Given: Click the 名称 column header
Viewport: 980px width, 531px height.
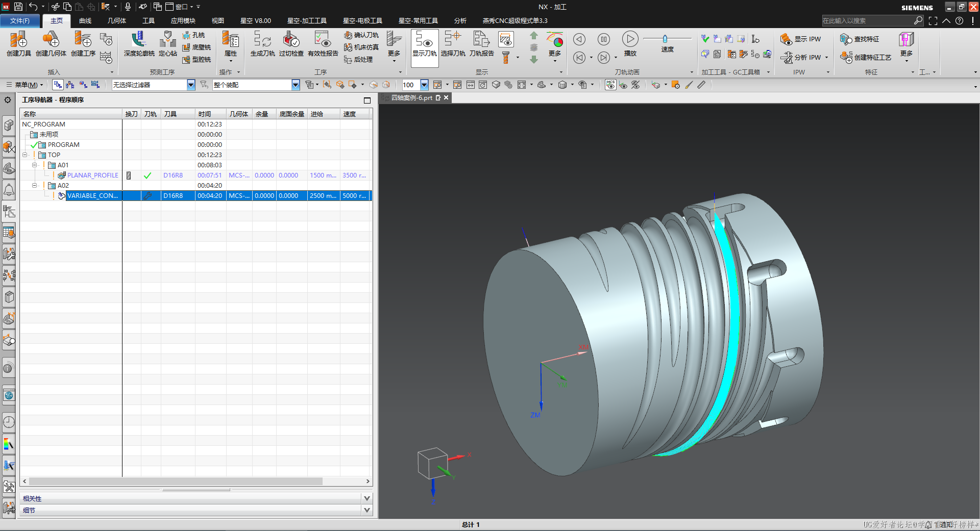Looking at the screenshot, I should 71,114.
